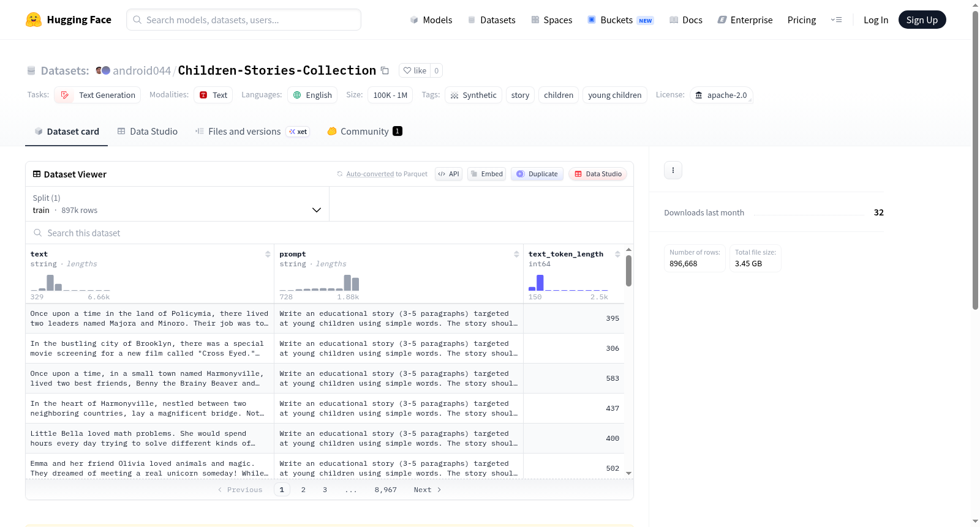Select the English language tag

312,95
